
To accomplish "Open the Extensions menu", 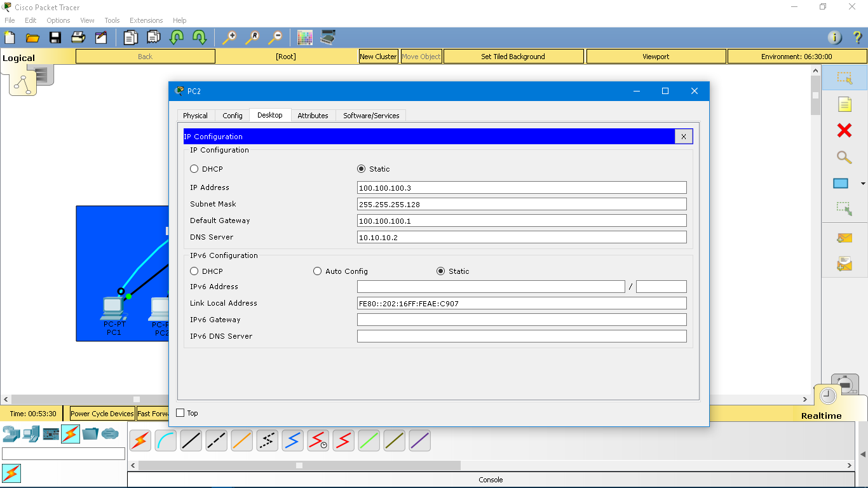I will point(146,20).
